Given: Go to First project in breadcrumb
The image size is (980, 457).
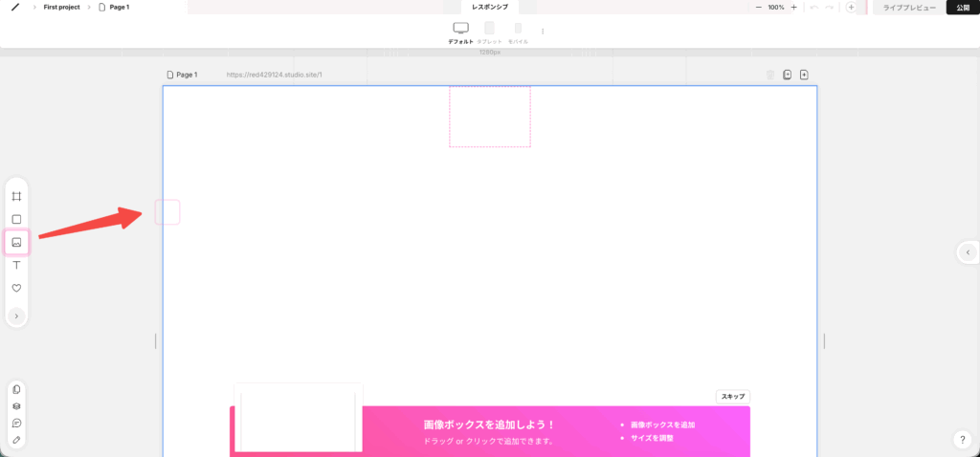Looking at the screenshot, I should tap(61, 7).
